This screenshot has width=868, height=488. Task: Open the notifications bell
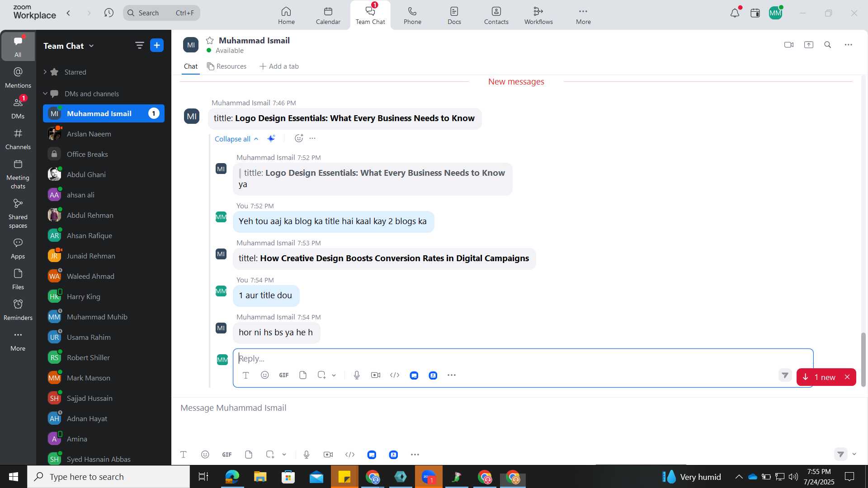click(x=735, y=13)
